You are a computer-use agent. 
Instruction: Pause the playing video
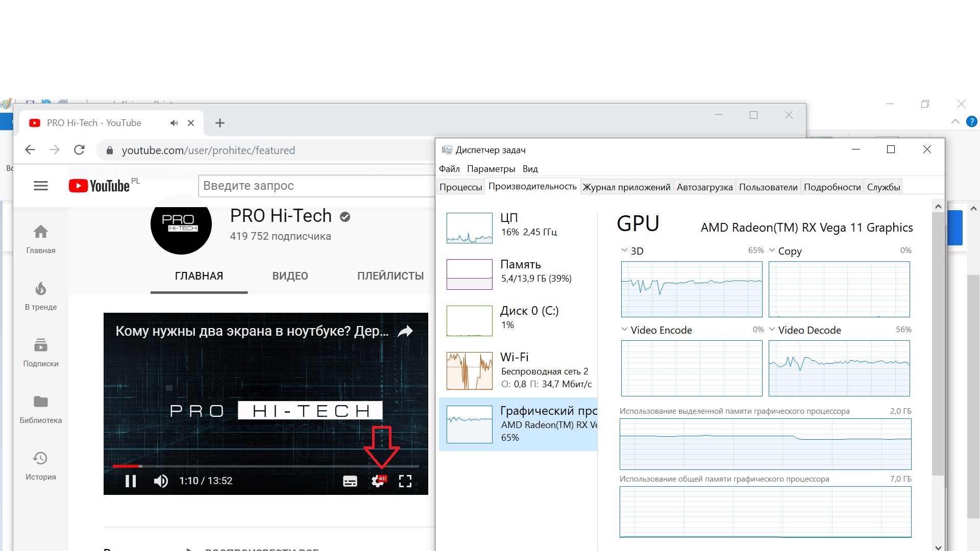pyautogui.click(x=131, y=481)
